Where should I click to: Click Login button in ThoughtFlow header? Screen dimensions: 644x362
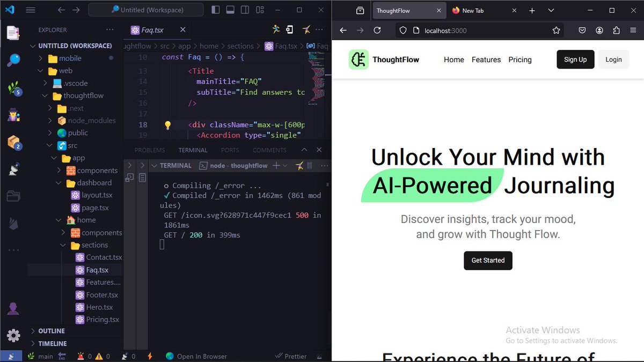(x=613, y=60)
